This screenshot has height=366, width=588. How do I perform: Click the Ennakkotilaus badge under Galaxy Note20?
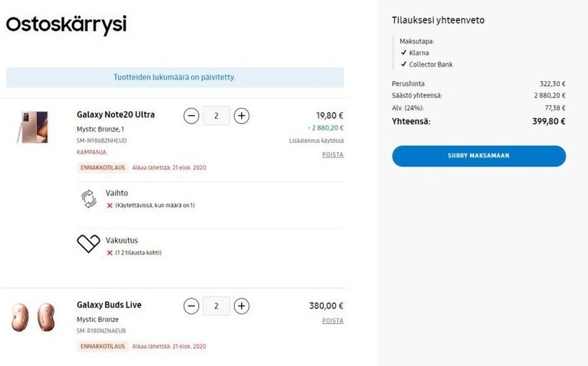(102, 168)
